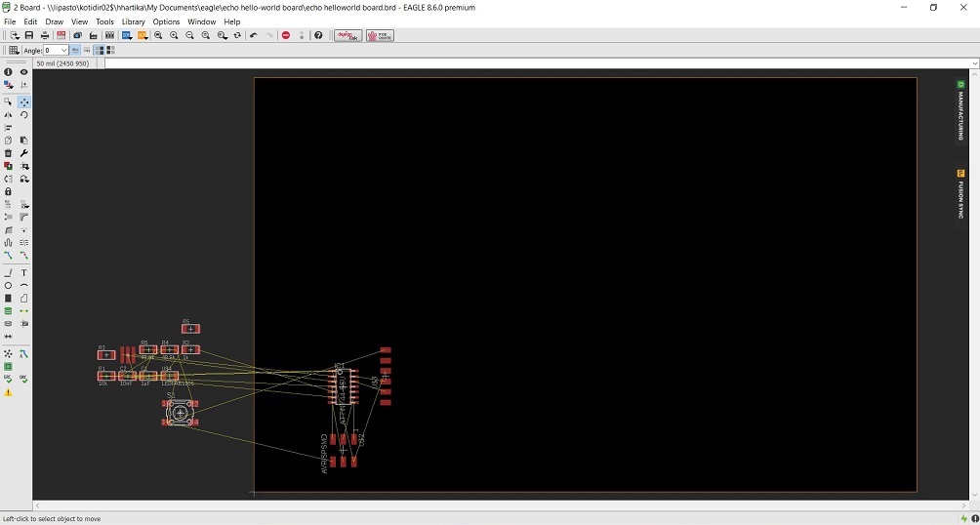Viewport: 980px width, 525px height.
Task: Pick the Route airwire tool
Action: 8,256
